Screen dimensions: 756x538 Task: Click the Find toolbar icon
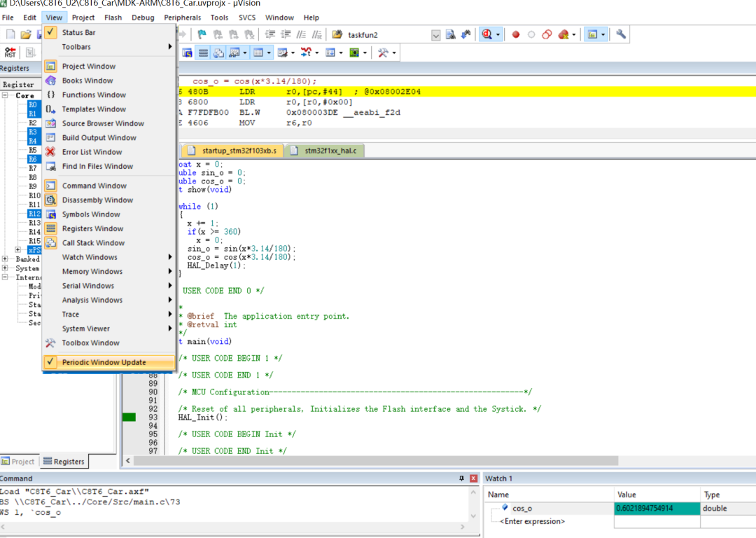pyautogui.click(x=450, y=34)
